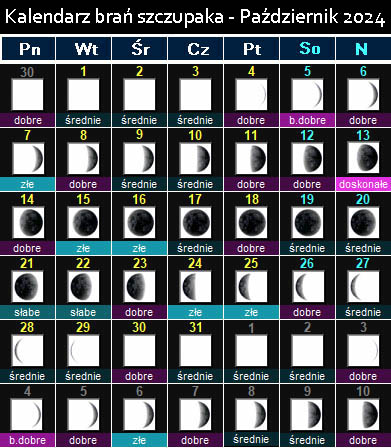Viewport: 391px width, 448px height.
Task: Open the moon image for October 12
Action: tap(307, 158)
